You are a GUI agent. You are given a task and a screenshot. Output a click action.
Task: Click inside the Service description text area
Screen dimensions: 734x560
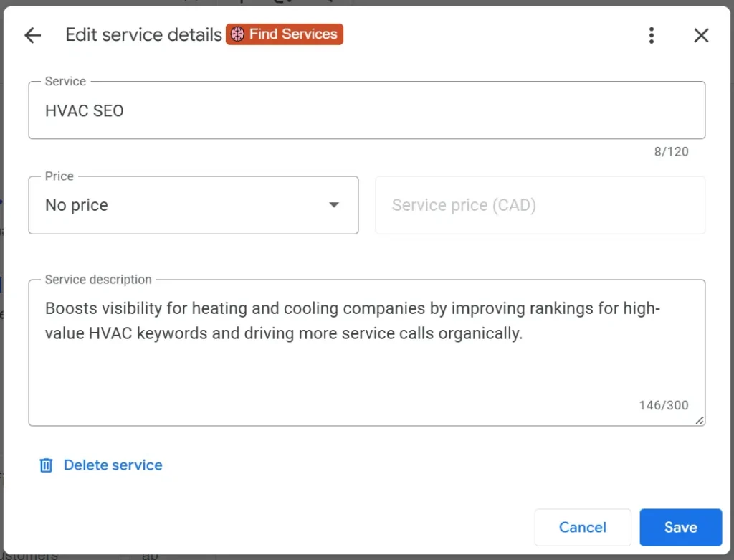pyautogui.click(x=366, y=353)
